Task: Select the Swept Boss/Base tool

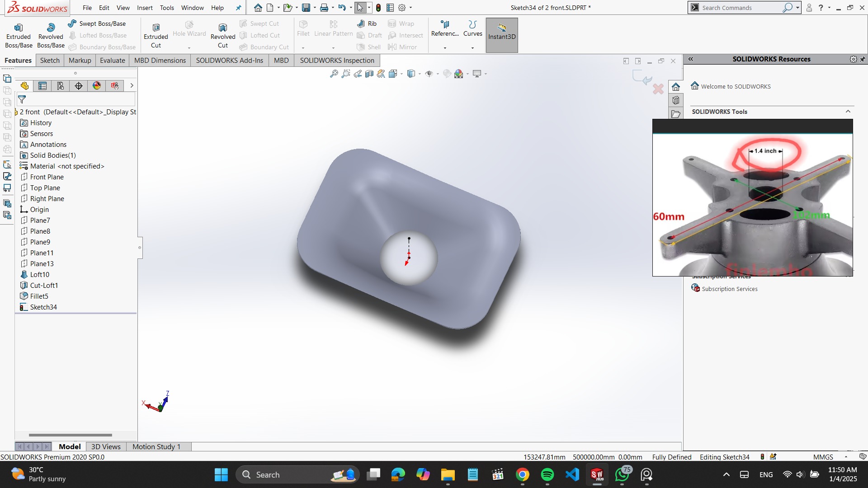Action: [x=97, y=23]
